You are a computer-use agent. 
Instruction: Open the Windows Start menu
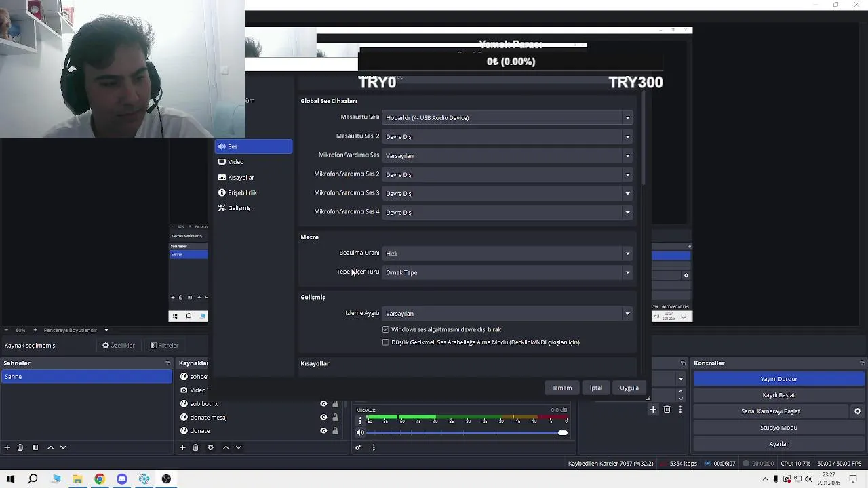(x=11, y=479)
